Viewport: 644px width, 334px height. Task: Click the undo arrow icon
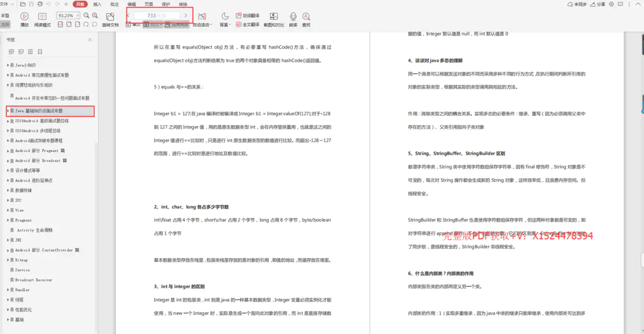coord(49,4)
